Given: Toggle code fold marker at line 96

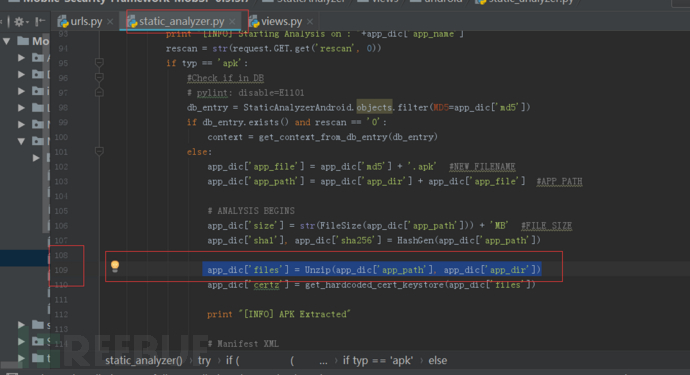Looking at the screenshot, I should (x=99, y=78).
